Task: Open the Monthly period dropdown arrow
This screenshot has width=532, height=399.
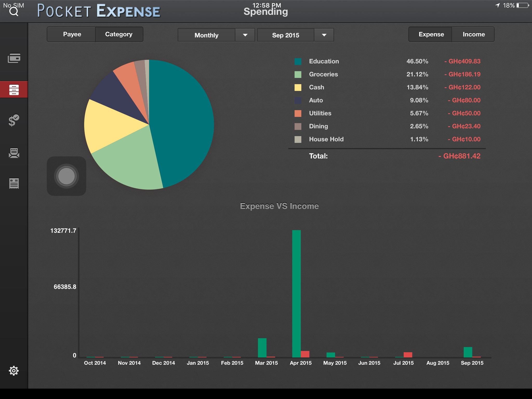Action: (x=245, y=35)
